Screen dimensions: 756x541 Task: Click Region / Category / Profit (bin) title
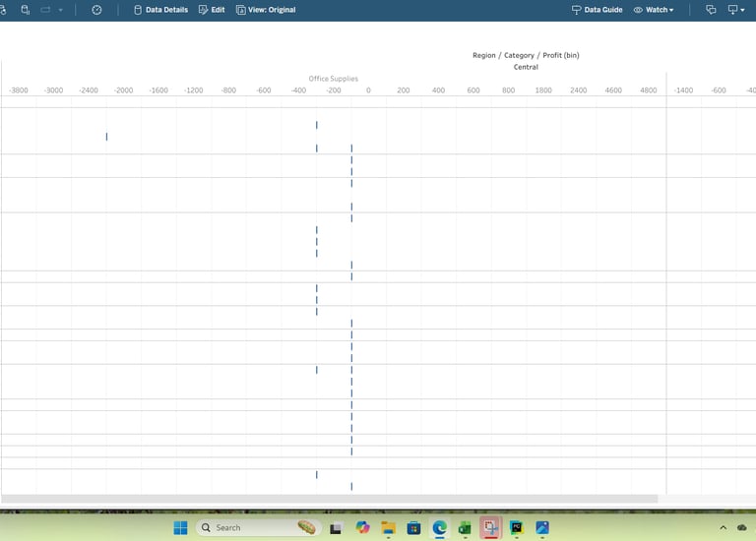click(526, 55)
